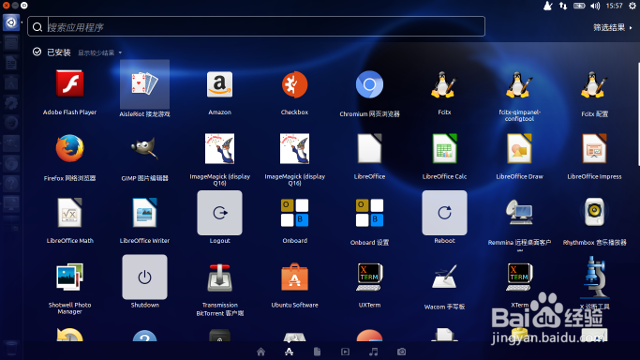Launch LibreOffice Draw

tap(519, 148)
